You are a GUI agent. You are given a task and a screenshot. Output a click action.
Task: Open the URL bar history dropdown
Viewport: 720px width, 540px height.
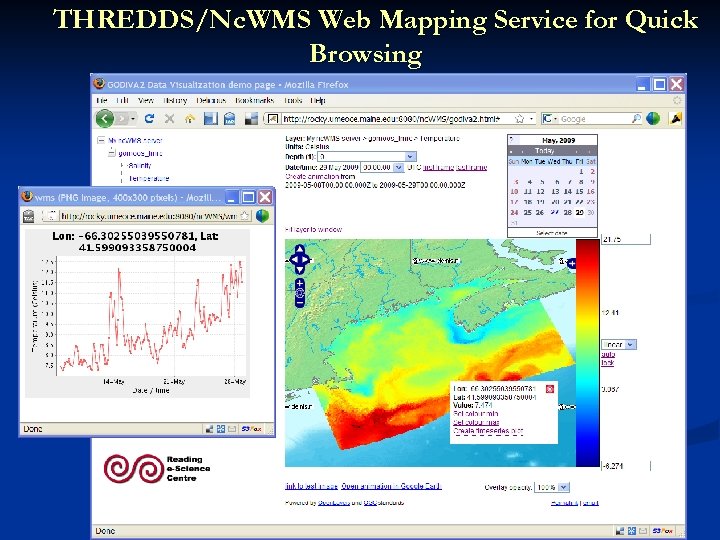(x=532, y=119)
